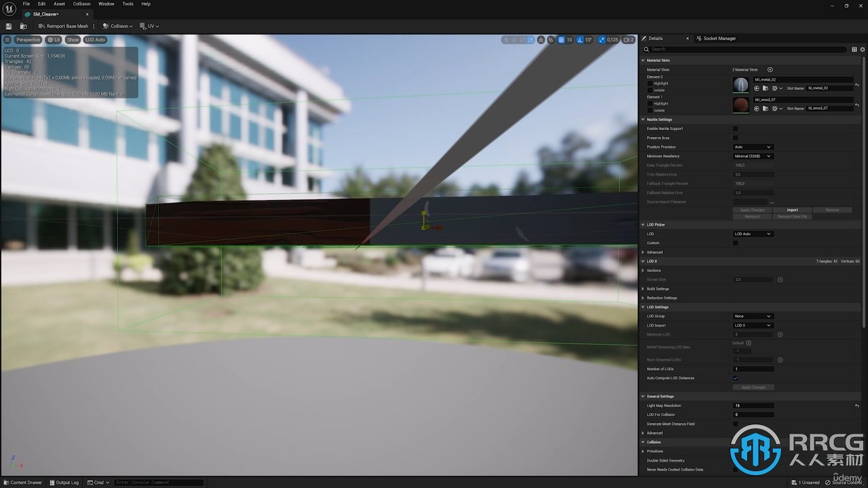Reset Light Map Resolution to default
The width and height of the screenshot is (868, 488).
point(857,405)
